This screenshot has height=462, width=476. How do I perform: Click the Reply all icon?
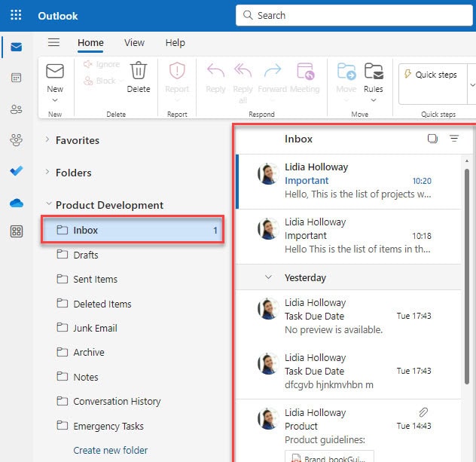[x=243, y=71]
